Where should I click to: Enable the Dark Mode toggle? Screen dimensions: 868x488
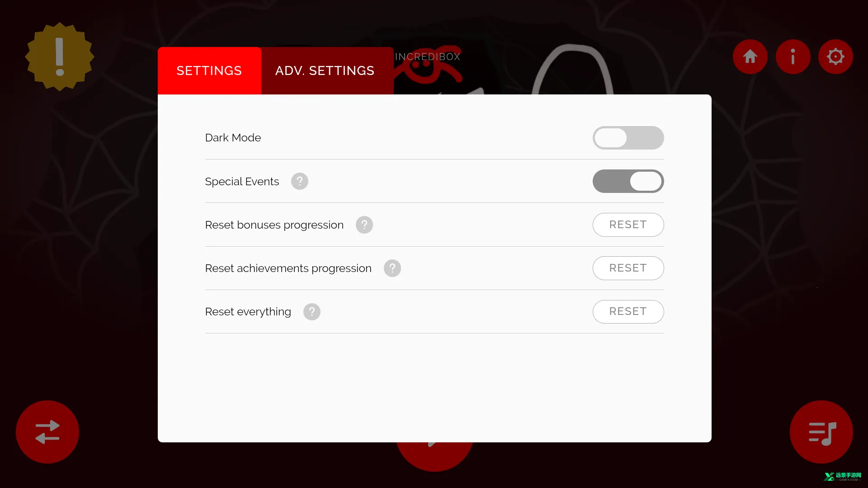[628, 138]
